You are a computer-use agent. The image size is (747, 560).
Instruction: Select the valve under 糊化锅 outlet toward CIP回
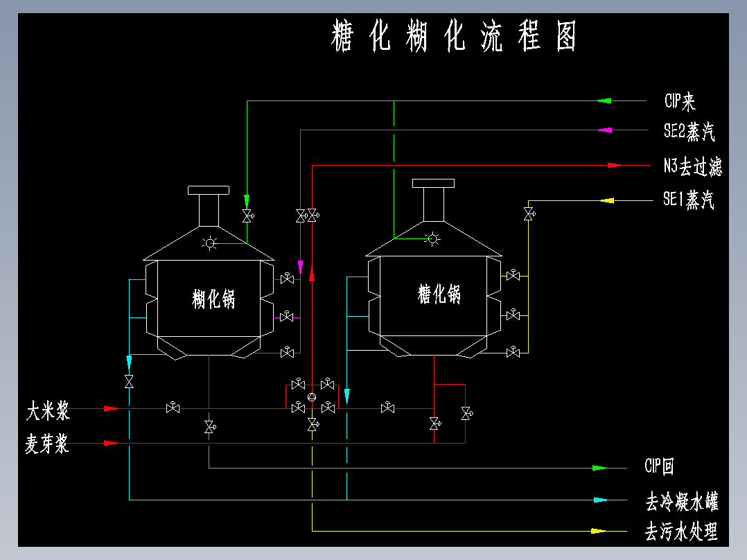[209, 426]
